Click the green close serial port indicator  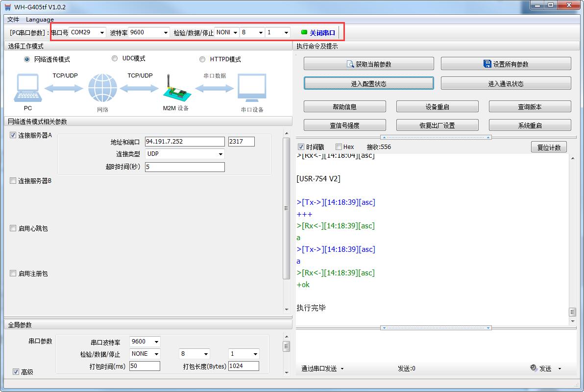304,32
